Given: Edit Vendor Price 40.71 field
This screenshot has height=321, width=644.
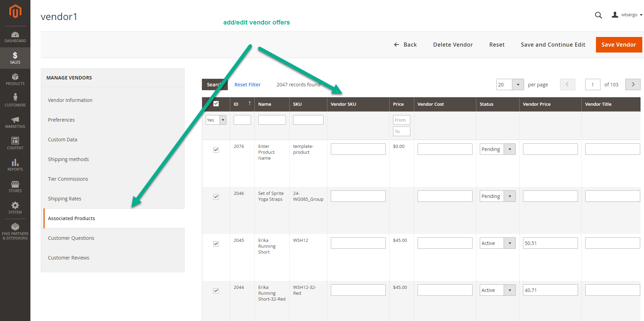Looking at the screenshot, I should (550, 290).
